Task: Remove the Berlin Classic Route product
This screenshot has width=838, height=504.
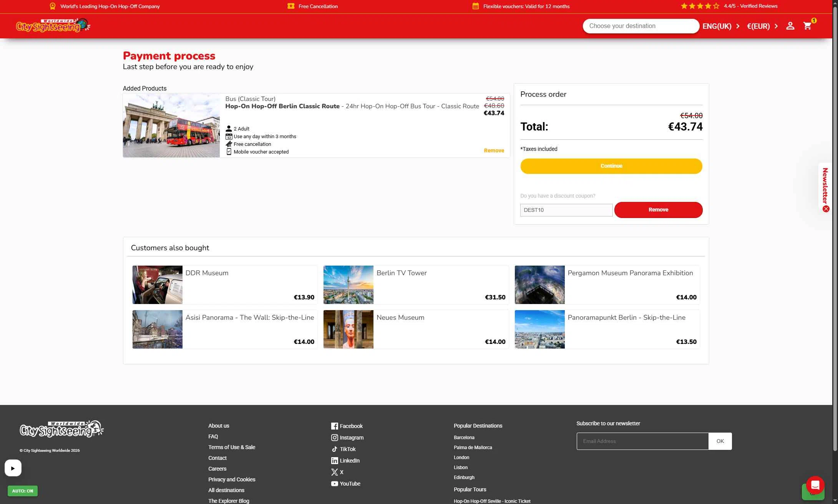Action: (494, 150)
